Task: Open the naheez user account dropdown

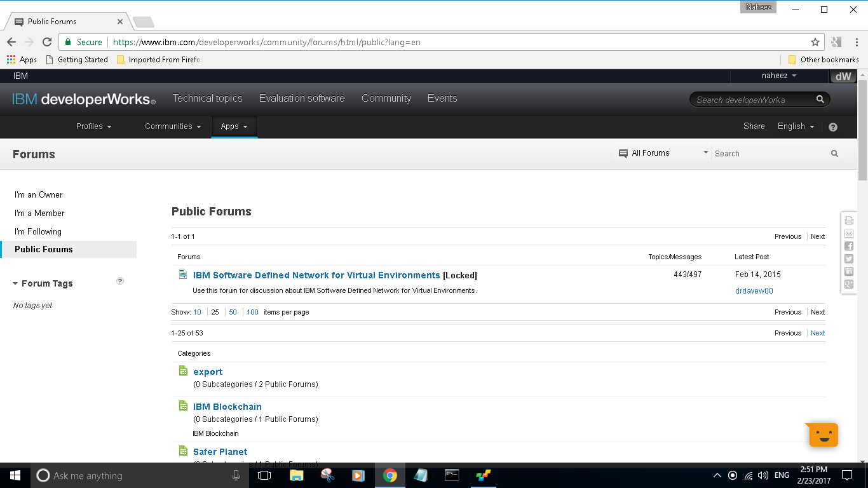Action: 779,76
